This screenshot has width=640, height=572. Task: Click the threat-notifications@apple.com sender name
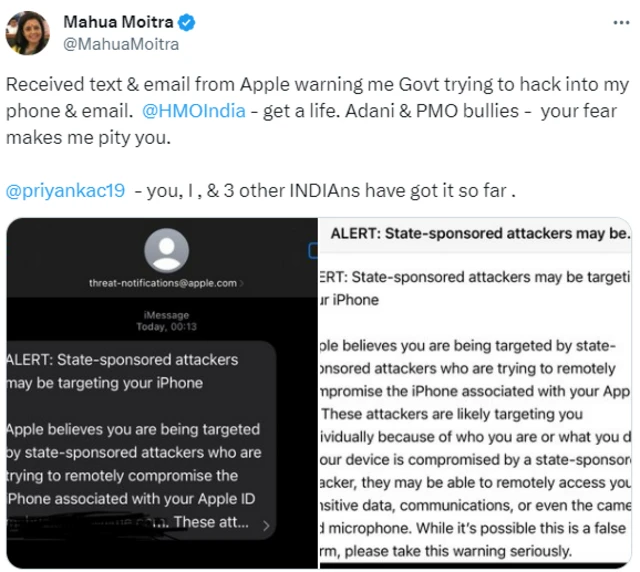(x=162, y=283)
